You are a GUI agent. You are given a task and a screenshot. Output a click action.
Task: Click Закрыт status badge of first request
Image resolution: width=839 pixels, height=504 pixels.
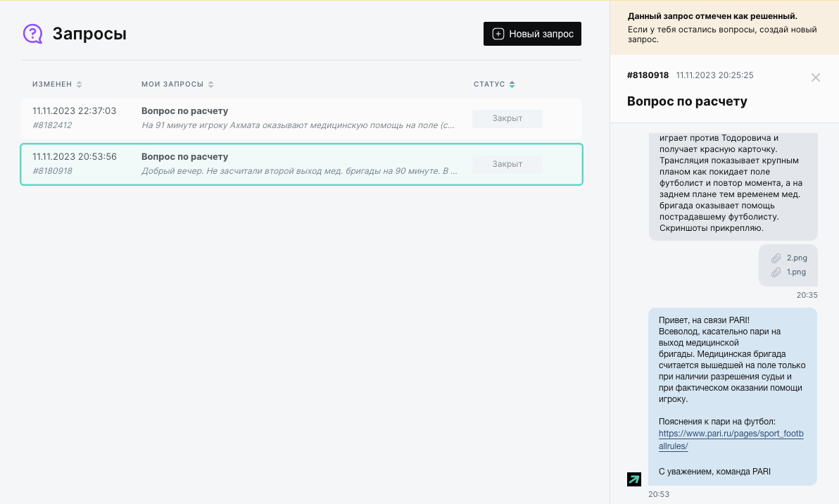click(507, 118)
